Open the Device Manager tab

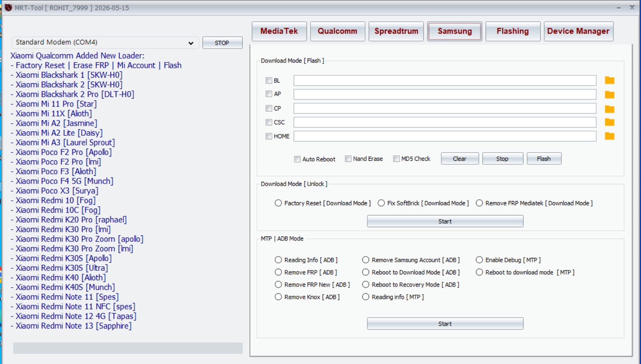point(578,31)
